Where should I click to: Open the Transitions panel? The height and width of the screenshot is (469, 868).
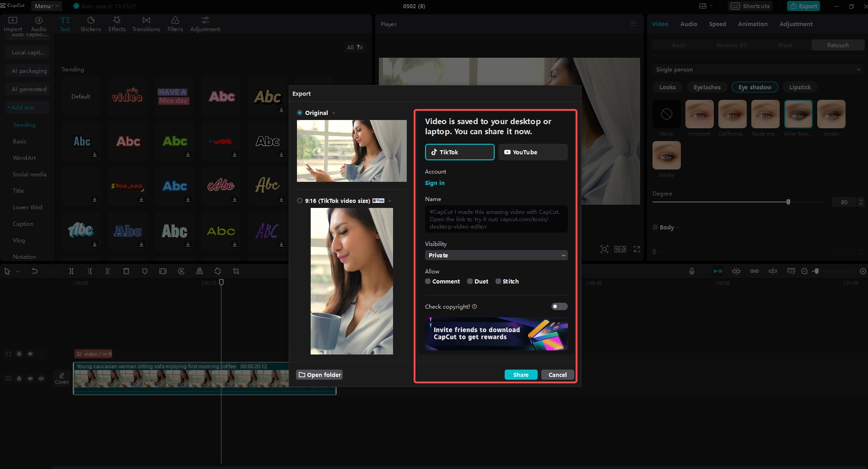tap(146, 23)
